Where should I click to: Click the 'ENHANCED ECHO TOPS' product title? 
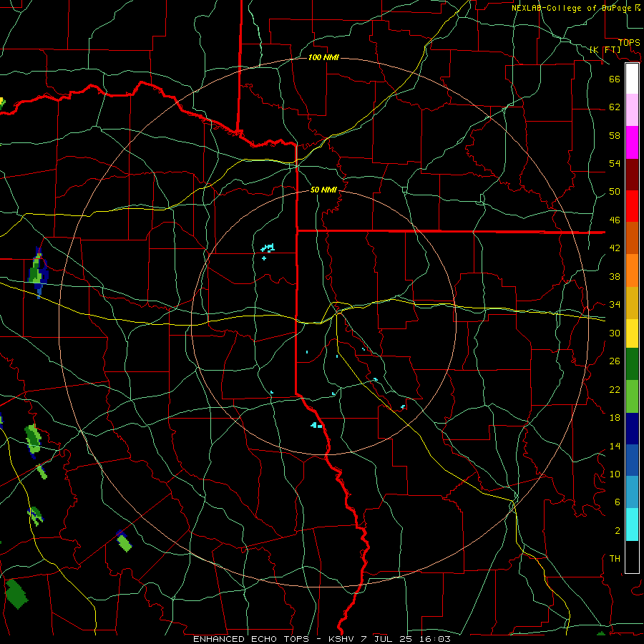251,639
